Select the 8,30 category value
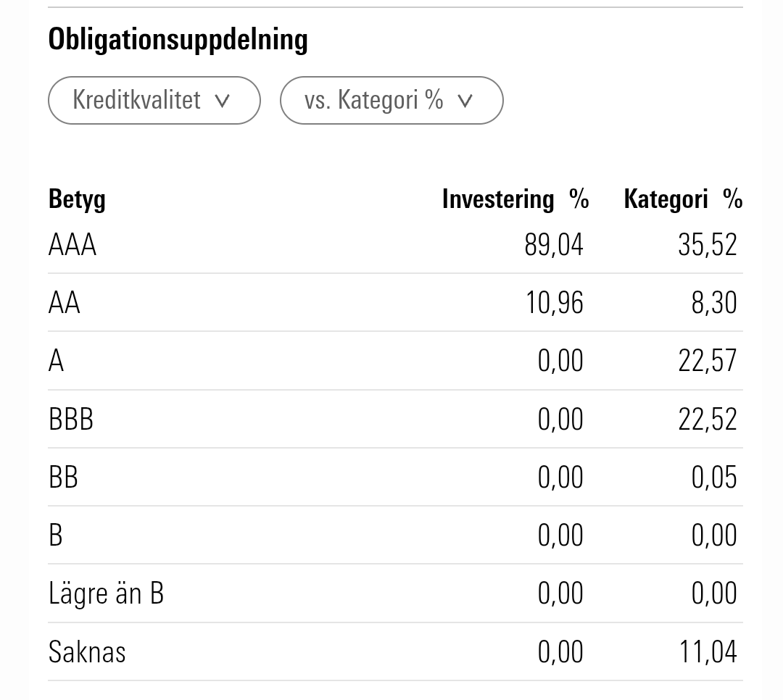The width and height of the screenshot is (783, 700). click(714, 303)
